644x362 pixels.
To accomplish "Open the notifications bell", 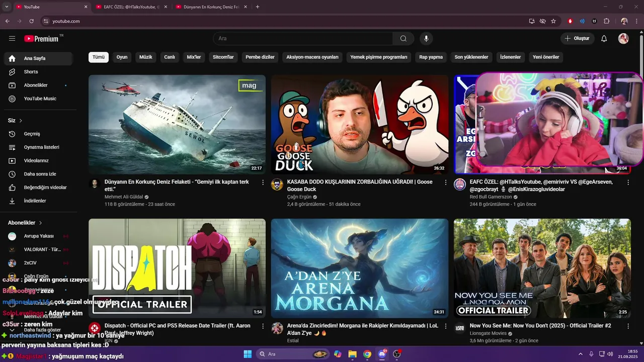I will point(604,39).
